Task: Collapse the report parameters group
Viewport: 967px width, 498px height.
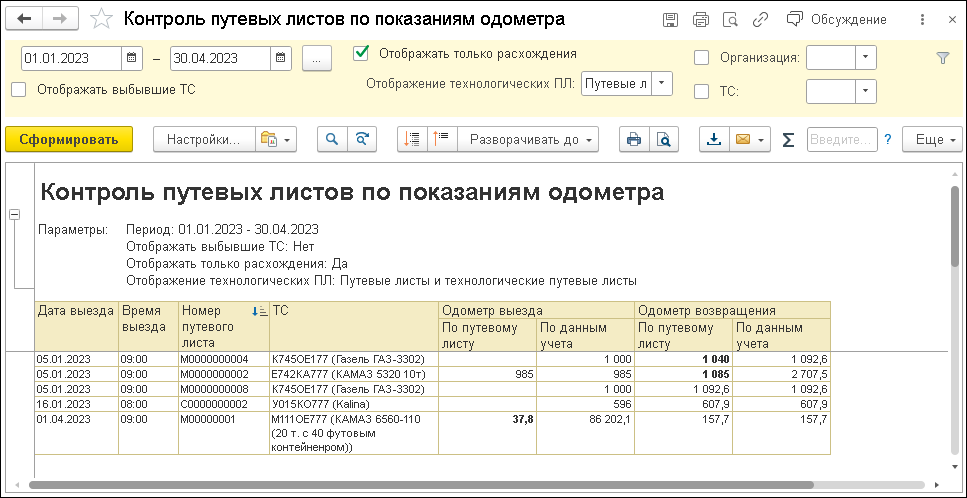Action: (14, 214)
